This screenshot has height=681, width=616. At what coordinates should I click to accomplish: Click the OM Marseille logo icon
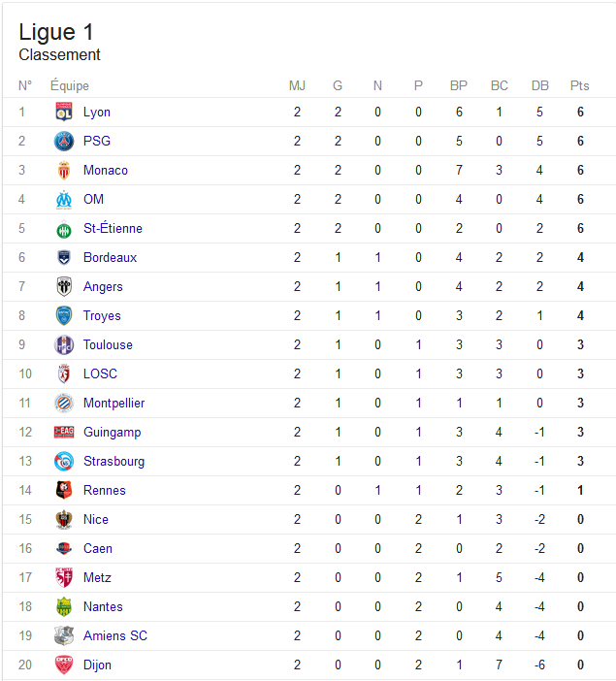coord(64,199)
